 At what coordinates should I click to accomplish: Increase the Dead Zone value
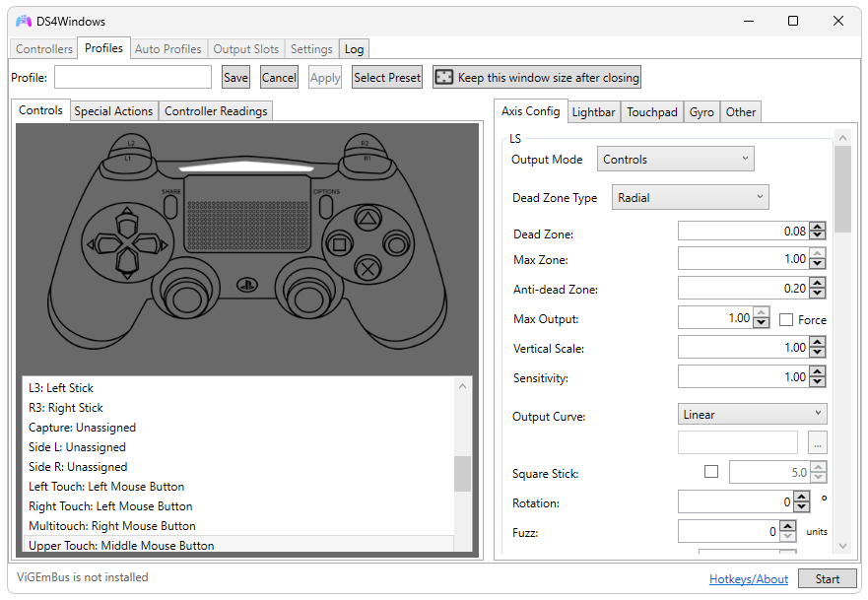pyautogui.click(x=817, y=227)
